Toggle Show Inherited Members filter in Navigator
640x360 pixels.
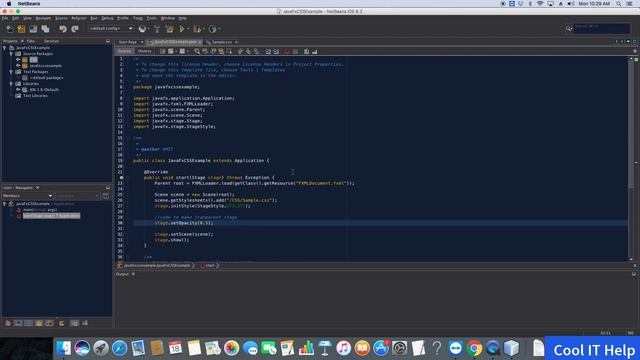8,323
